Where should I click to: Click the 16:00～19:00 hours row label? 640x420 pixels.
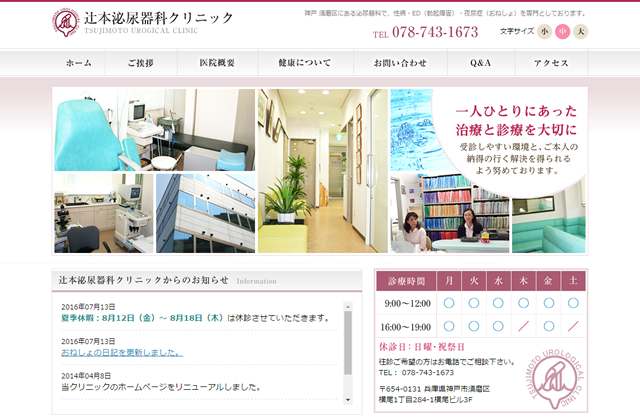[x=406, y=327]
